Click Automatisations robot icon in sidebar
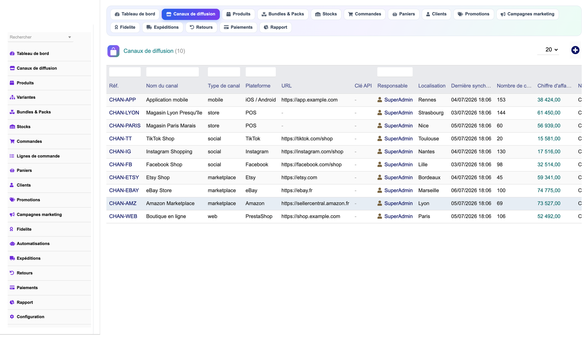Screen dimensions: 588x364 tap(12, 243)
